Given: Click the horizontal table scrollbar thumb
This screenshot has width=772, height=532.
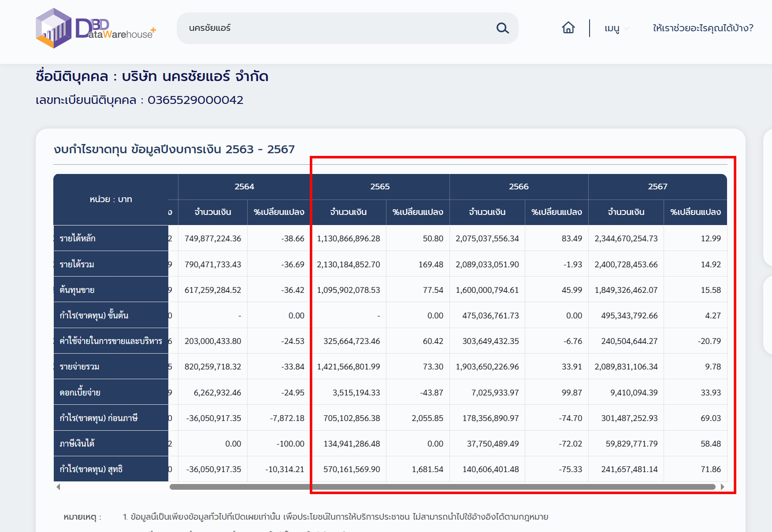Looking at the screenshot, I should pos(442,487).
